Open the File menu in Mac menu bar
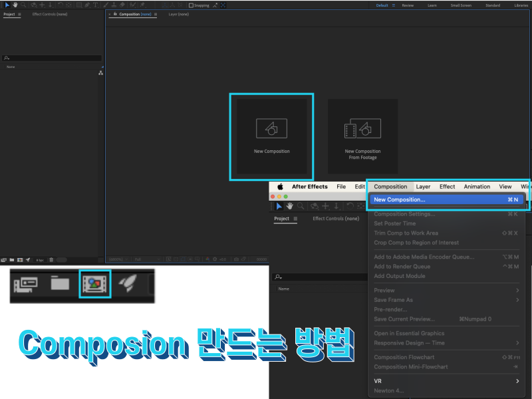Viewport: 532px width, 399px height. coord(341,187)
